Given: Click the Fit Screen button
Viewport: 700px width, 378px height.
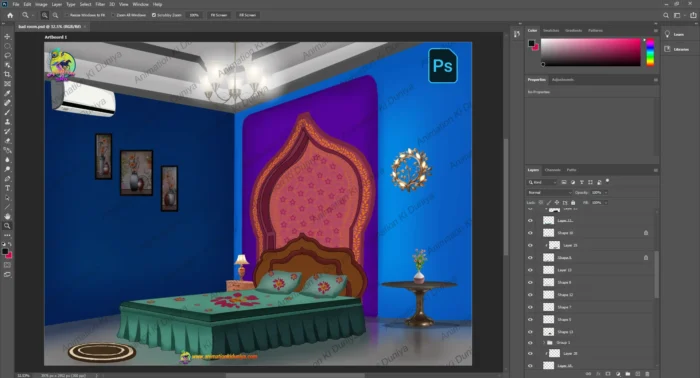Looking at the screenshot, I should [219, 15].
